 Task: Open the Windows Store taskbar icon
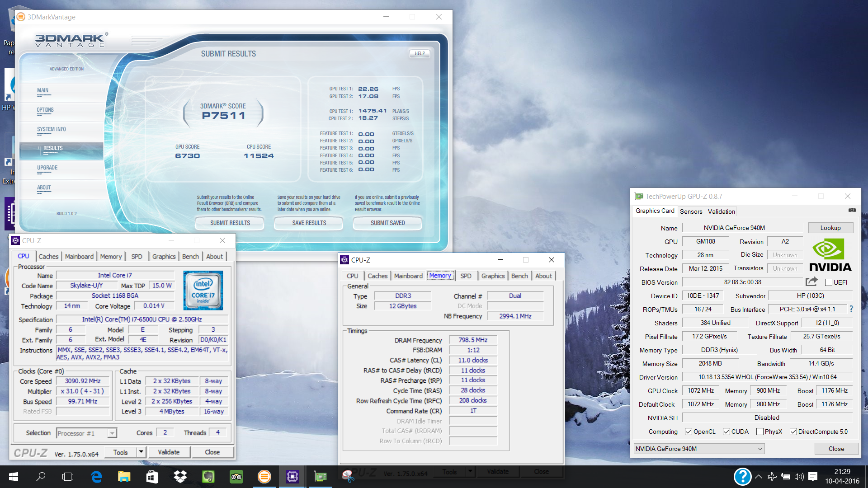(x=152, y=477)
